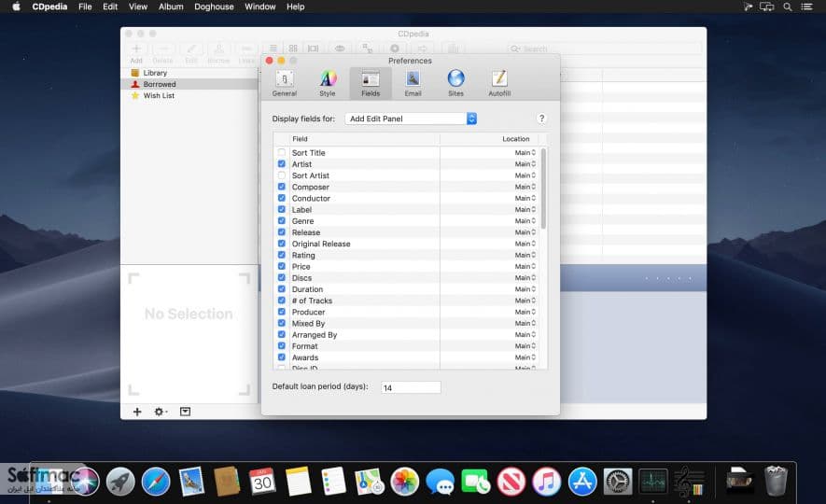Image resolution: width=826 pixels, height=504 pixels.
Task: Open the View menu
Action: click(x=138, y=7)
